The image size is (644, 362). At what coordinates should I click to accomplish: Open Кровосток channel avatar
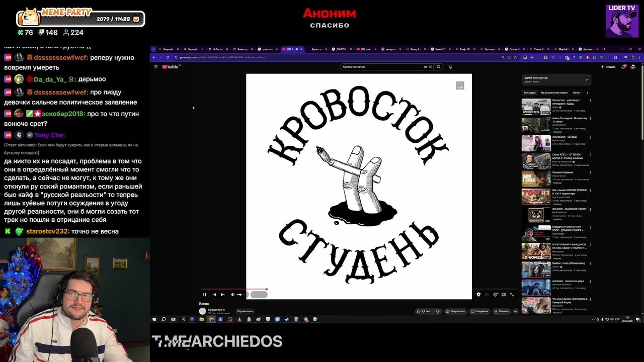pyautogui.click(x=203, y=311)
